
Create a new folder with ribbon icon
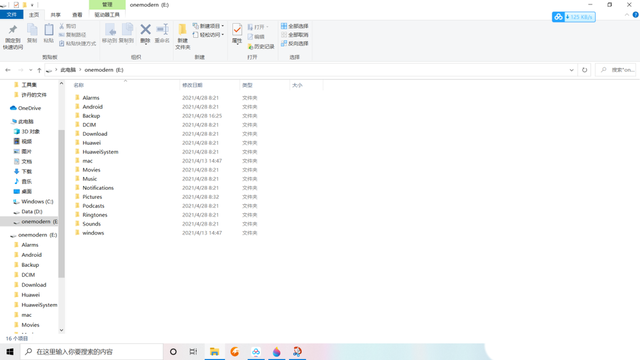[182, 36]
